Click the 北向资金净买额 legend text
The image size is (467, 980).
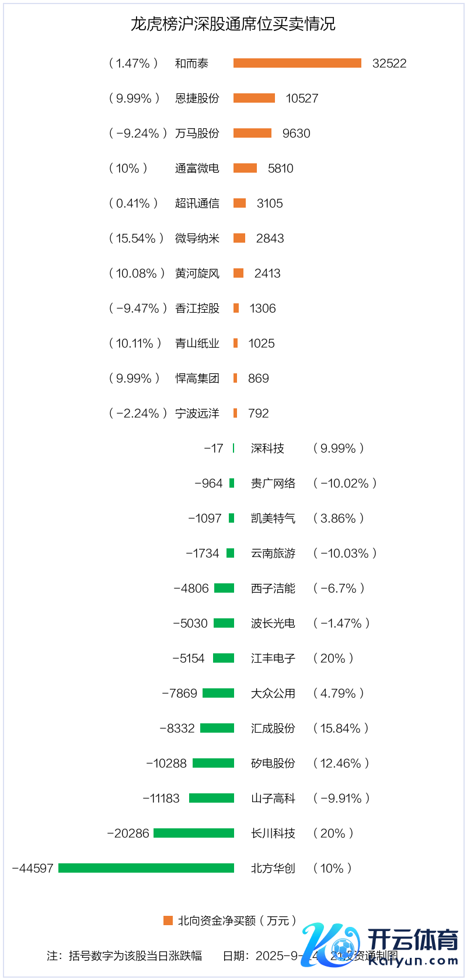[237, 921]
